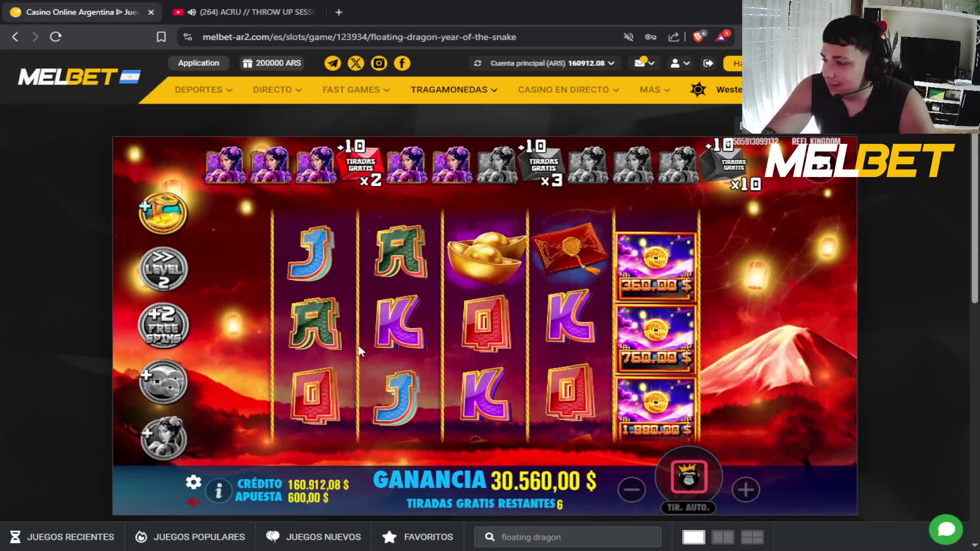Click the +2 Free Spins medallion
The height and width of the screenshot is (551, 980).
click(x=163, y=325)
